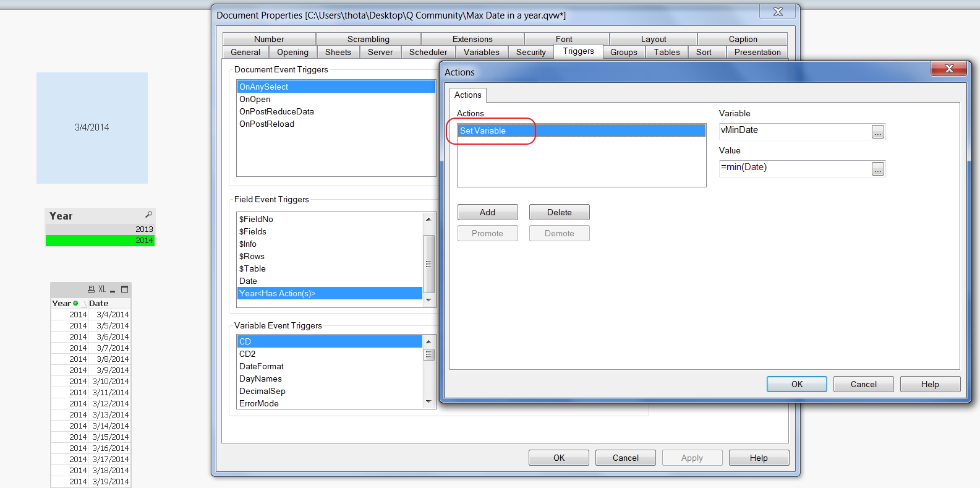Switch to the Server tab

click(380, 52)
